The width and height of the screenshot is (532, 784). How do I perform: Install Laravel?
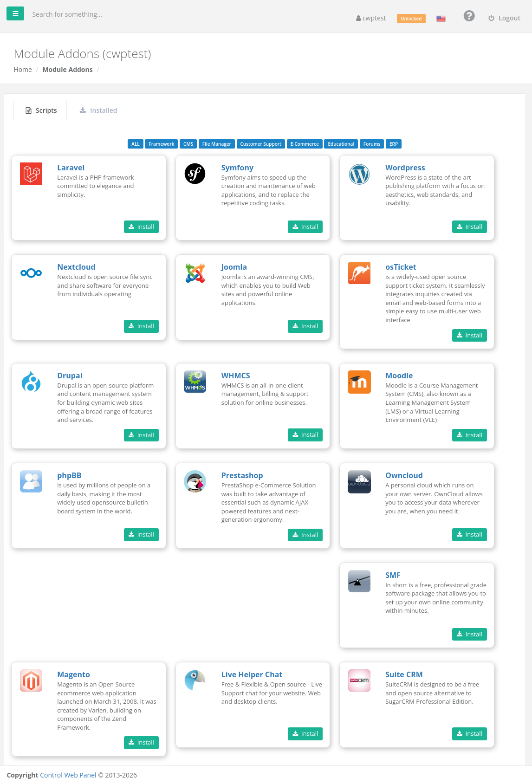tap(141, 227)
